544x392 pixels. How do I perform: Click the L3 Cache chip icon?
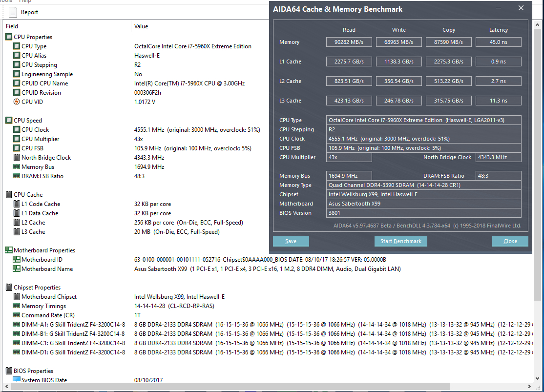pos(16,232)
